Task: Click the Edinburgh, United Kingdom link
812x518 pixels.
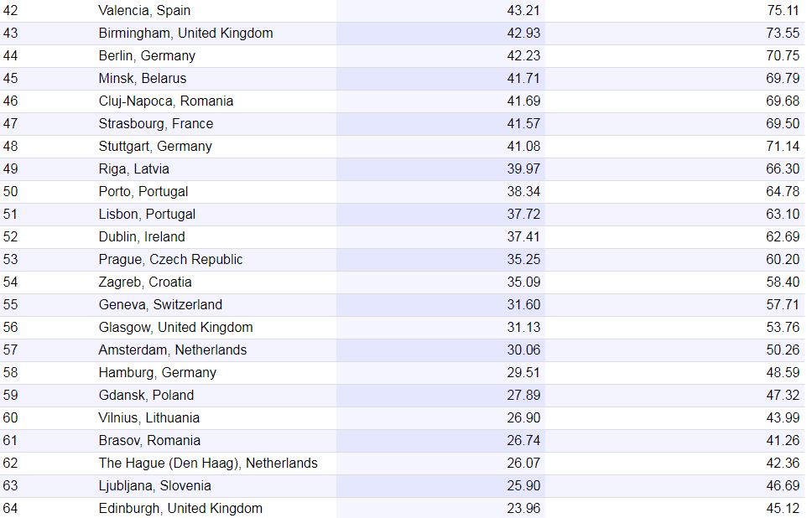Action: (180, 509)
